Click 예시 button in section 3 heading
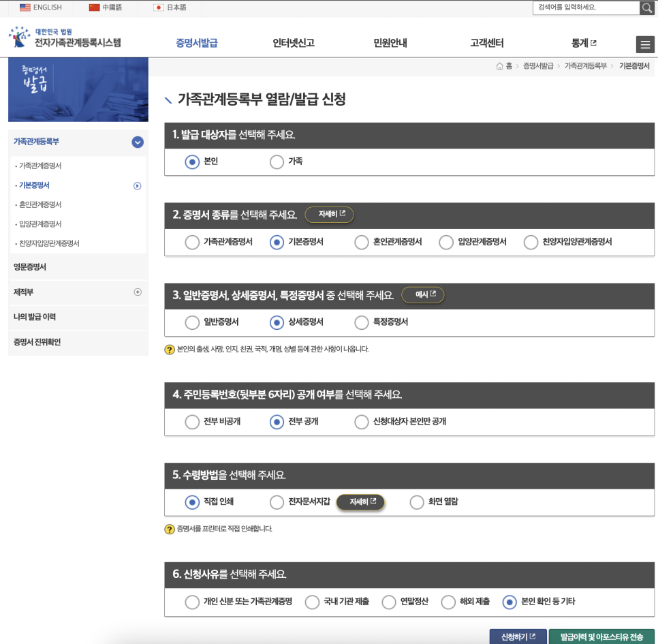Viewport: 658px width, 644px height. [x=423, y=294]
